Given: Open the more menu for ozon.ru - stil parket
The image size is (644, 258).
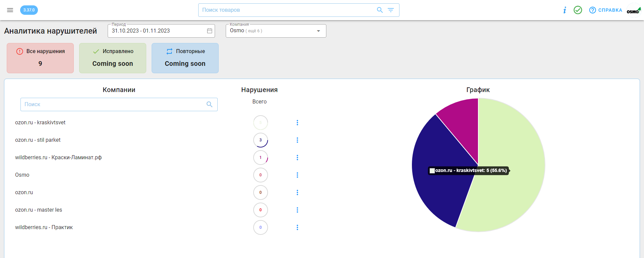Looking at the screenshot, I should point(297,140).
